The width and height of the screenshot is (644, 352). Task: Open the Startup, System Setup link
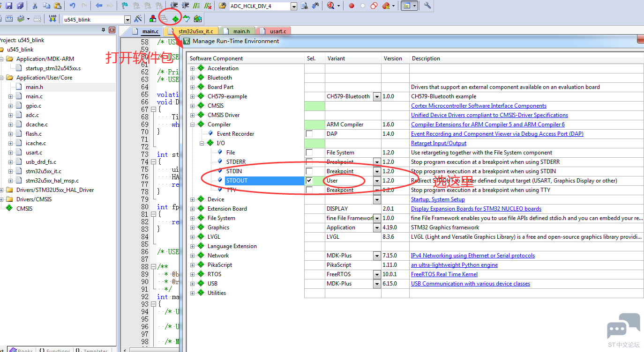[438, 199]
